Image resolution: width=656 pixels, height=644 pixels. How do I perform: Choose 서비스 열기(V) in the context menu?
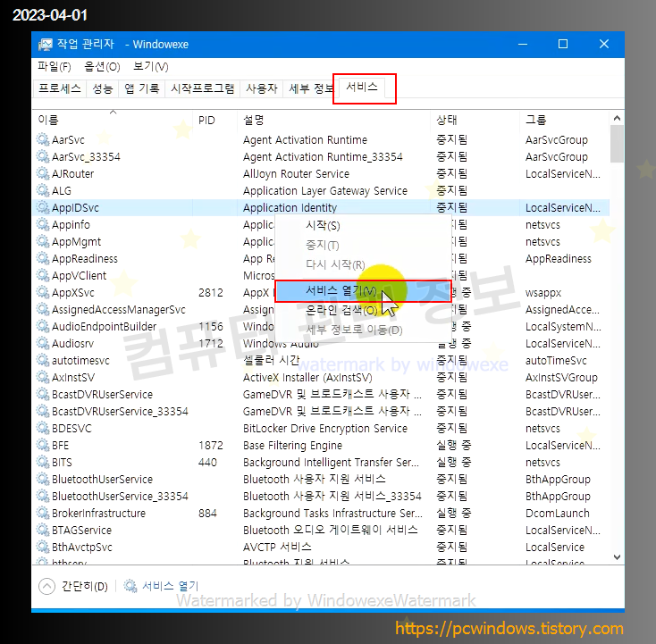coord(363,290)
